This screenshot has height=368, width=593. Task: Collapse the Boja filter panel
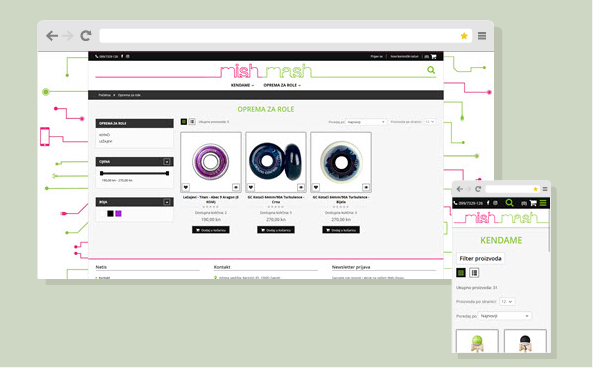[x=166, y=202]
